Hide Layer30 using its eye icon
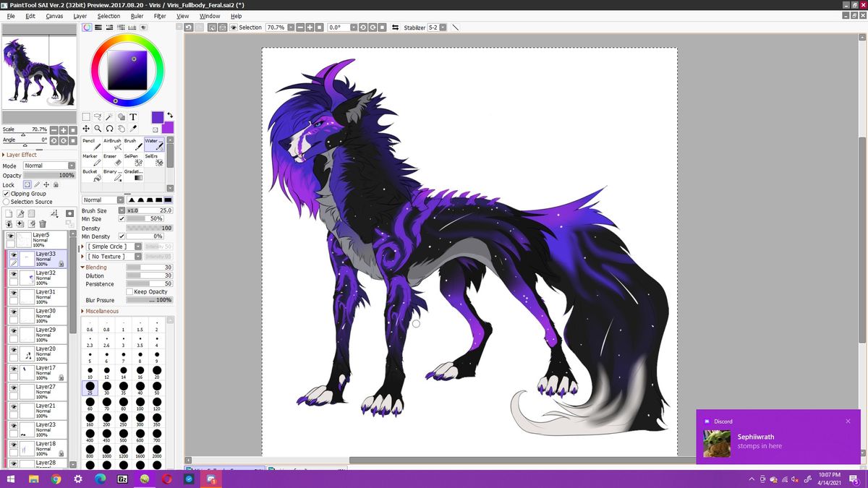Image resolution: width=868 pixels, height=488 pixels. (14, 312)
